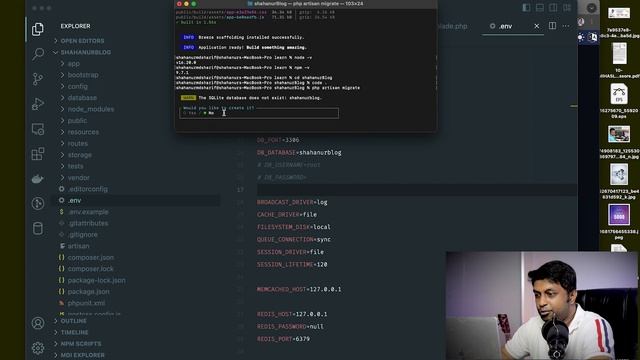Open package-lock.json file
The width and height of the screenshot is (640, 360).
pyautogui.click(x=96, y=280)
